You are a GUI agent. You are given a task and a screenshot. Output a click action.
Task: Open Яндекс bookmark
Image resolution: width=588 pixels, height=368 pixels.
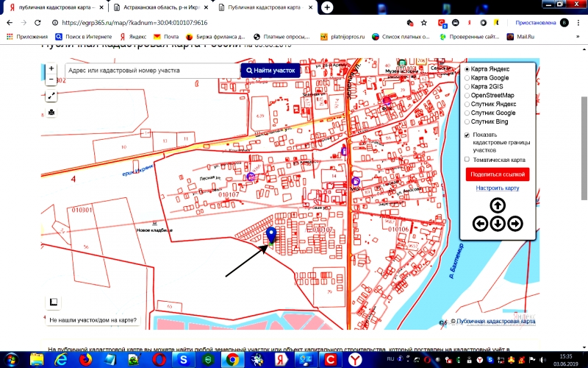[133, 37]
